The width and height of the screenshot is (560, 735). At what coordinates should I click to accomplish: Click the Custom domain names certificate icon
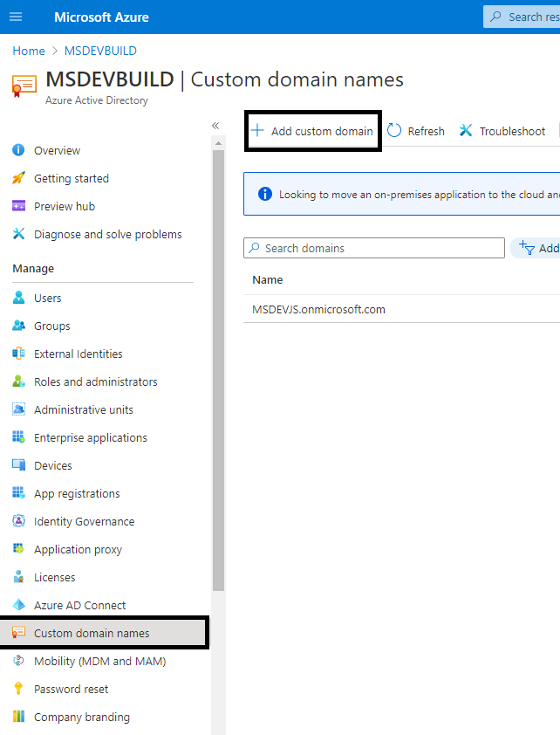tap(18, 632)
